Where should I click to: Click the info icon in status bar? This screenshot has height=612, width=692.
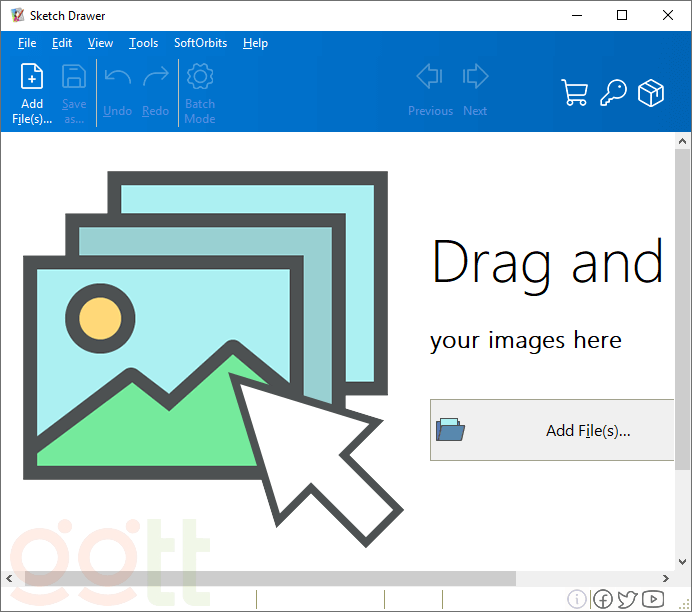[577, 599]
